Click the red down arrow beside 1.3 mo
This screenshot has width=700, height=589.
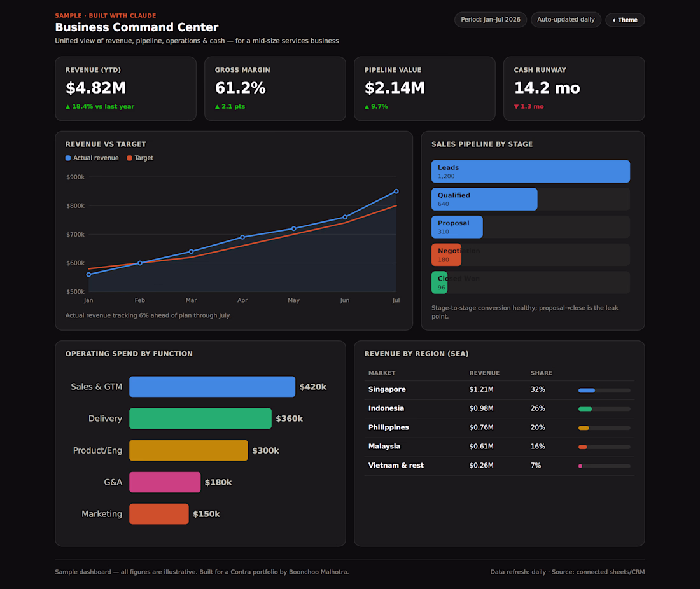[x=517, y=107]
